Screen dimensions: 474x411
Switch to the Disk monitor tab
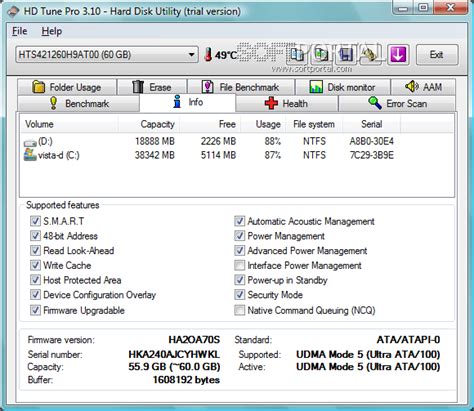[343, 87]
